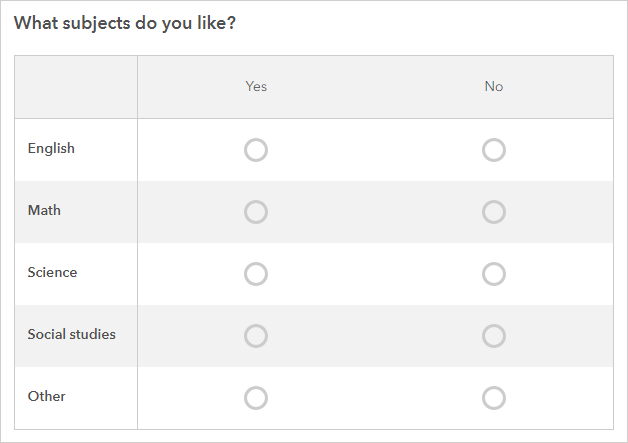The width and height of the screenshot is (628, 443).
Task: Click the English row label
Action: pos(51,149)
